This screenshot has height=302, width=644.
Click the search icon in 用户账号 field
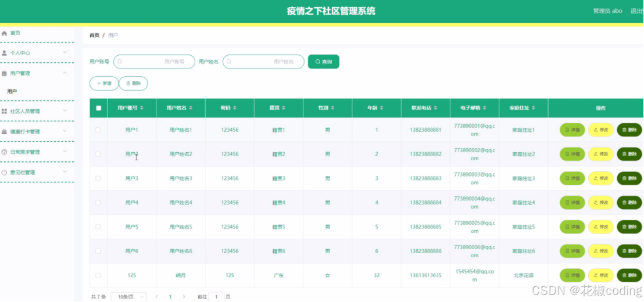[x=120, y=62]
